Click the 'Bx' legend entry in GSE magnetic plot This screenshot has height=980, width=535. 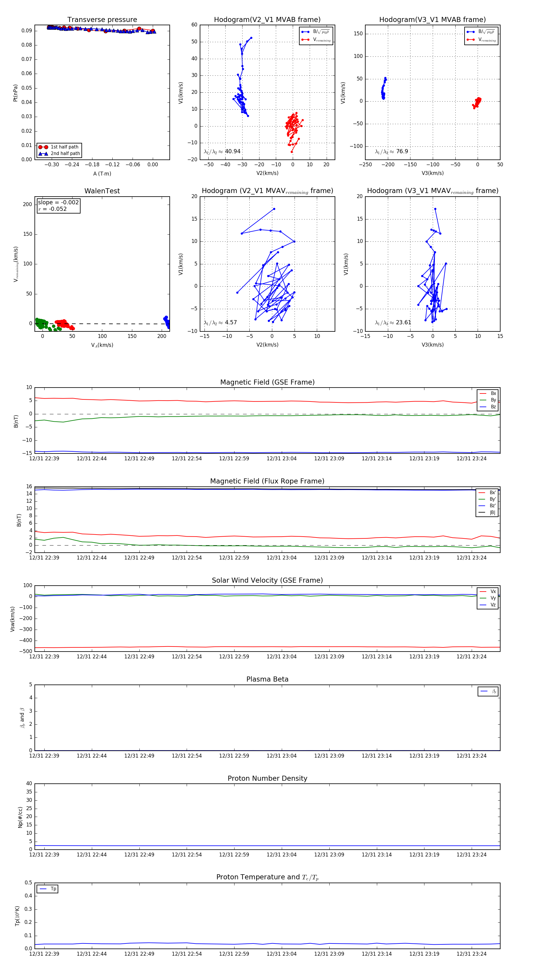(488, 393)
